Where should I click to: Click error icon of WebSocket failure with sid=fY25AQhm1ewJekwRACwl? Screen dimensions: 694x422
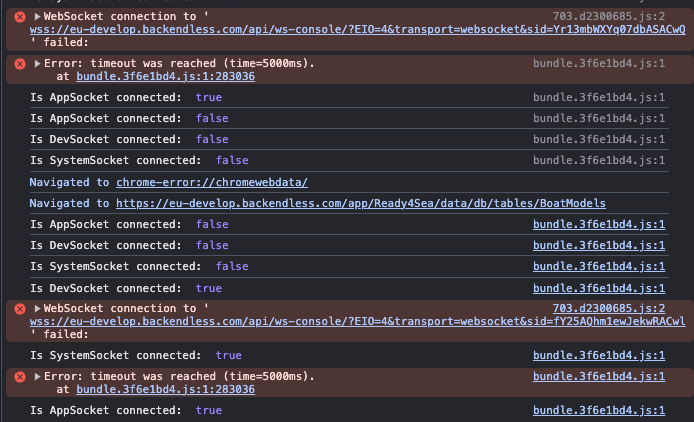pyautogui.click(x=19, y=309)
